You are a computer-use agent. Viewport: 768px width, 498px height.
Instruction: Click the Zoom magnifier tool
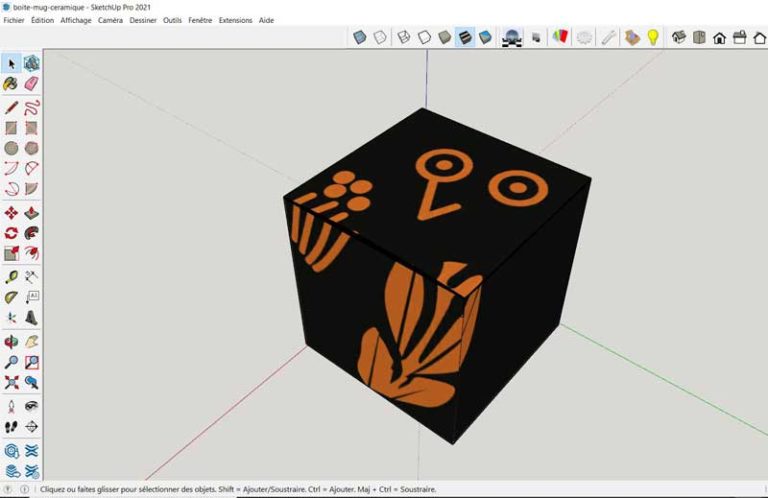pyautogui.click(x=11, y=362)
